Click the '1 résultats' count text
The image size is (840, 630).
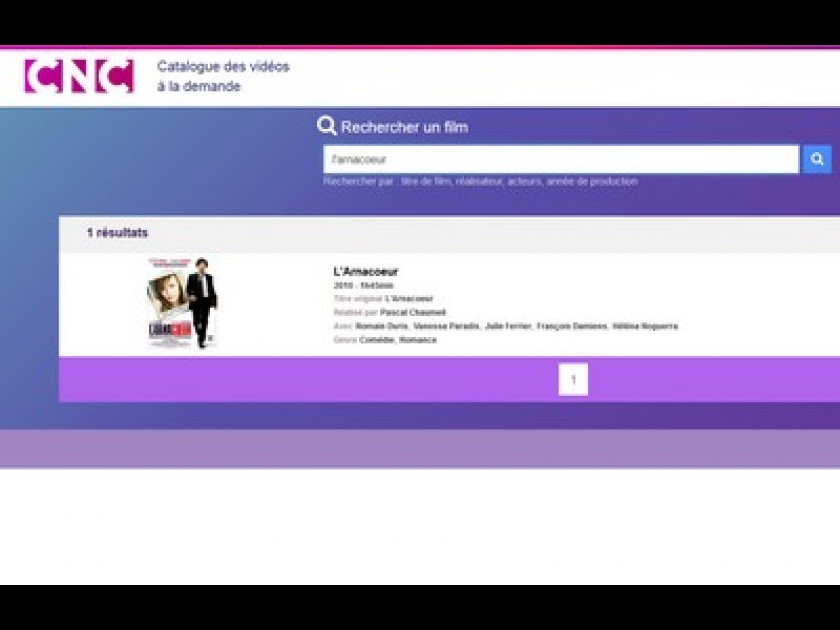[x=117, y=232]
